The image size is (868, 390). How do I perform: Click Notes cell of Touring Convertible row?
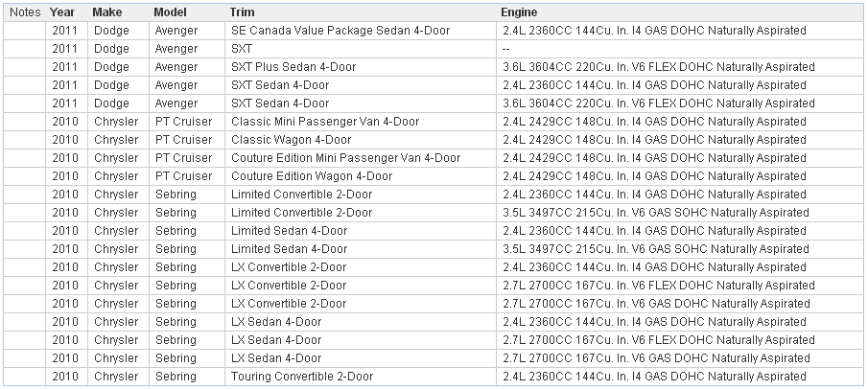point(24,377)
